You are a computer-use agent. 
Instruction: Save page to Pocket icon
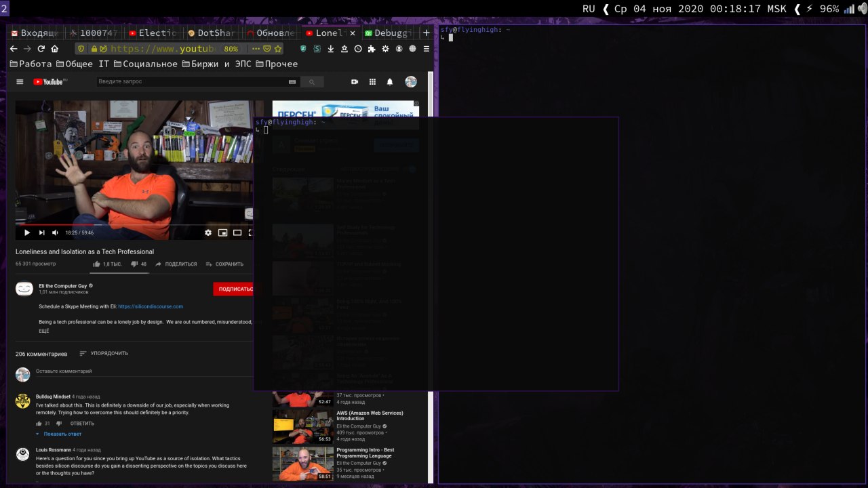coord(267,49)
